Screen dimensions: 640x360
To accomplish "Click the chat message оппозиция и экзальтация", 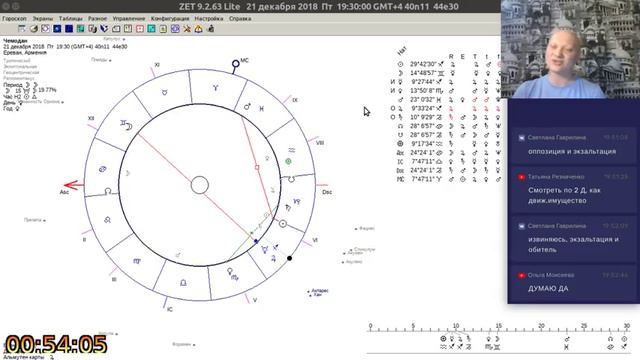I will 572,151.
